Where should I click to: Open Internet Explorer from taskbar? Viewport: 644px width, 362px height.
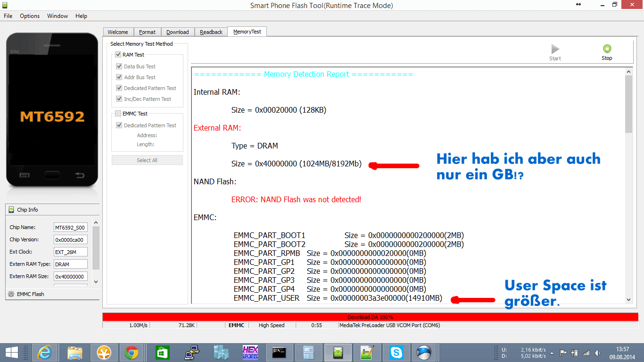pyautogui.click(x=45, y=352)
